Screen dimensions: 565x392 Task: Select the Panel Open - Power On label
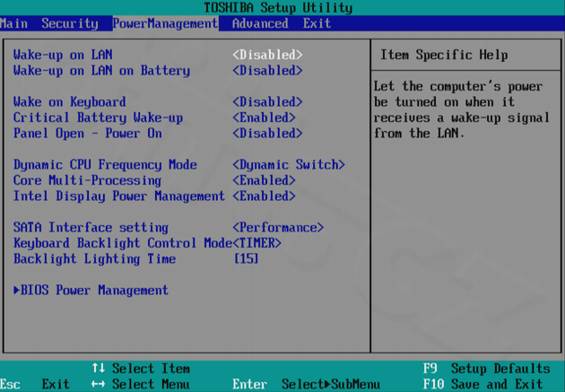pos(88,134)
